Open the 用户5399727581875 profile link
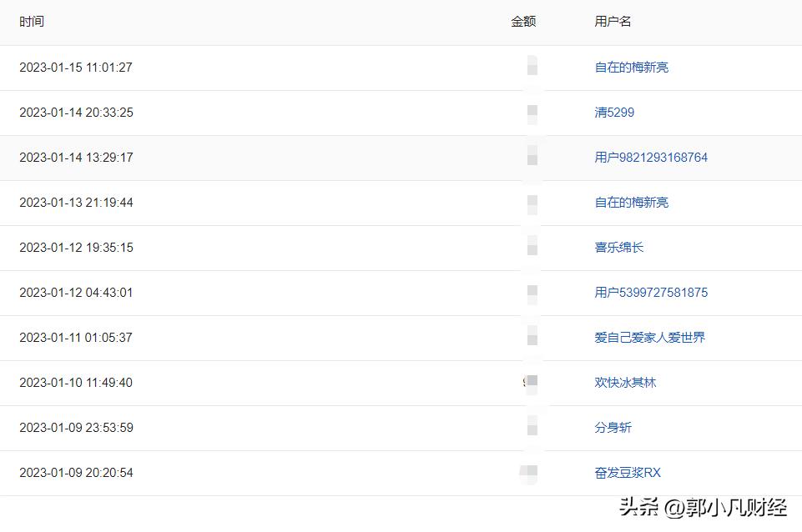 [651, 293]
